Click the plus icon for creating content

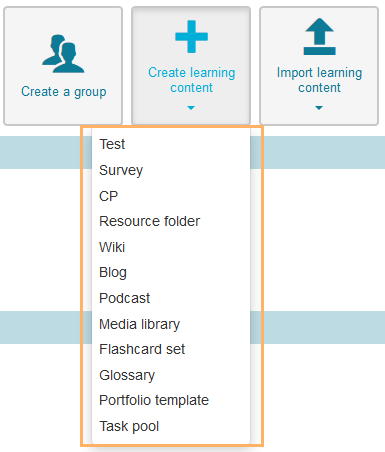pyautogui.click(x=191, y=37)
